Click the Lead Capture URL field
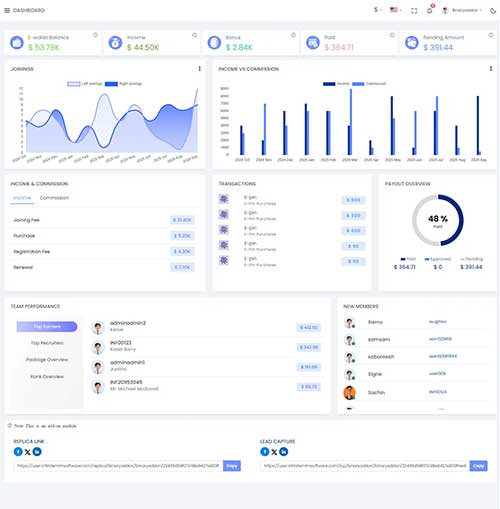Image resolution: width=500 pixels, height=509 pixels. pyautogui.click(x=365, y=466)
